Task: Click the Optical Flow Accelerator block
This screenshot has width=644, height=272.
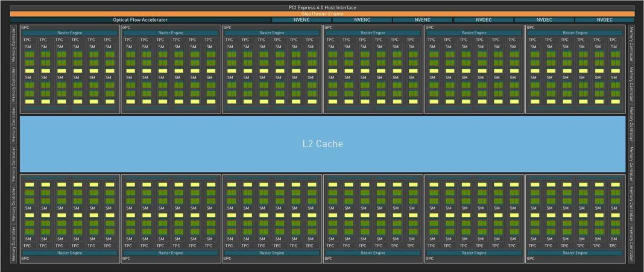Action: 140,20
